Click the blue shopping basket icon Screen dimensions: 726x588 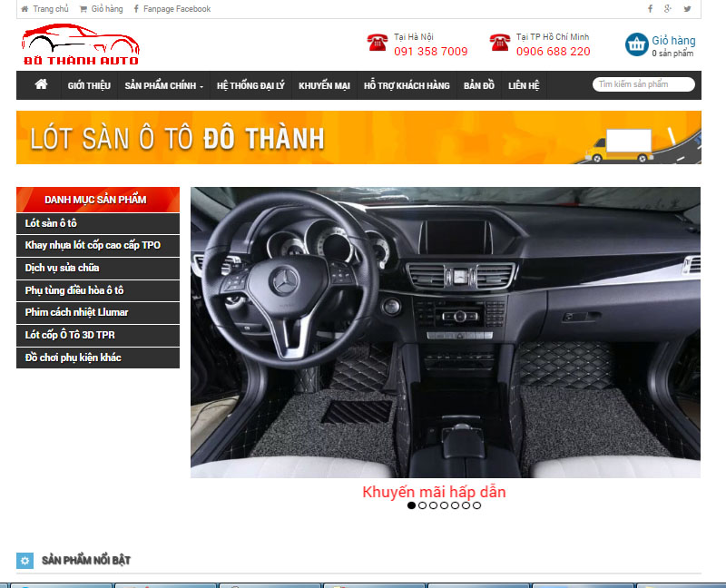coord(637,44)
